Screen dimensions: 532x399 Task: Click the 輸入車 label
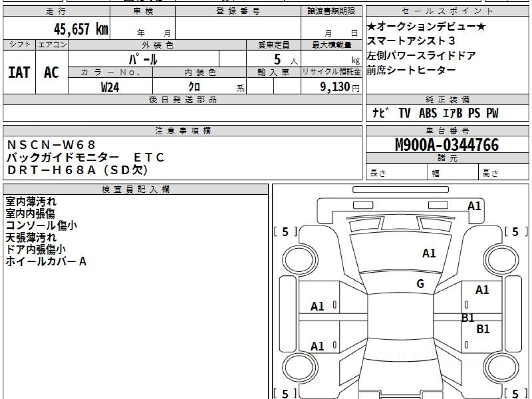[274, 72]
